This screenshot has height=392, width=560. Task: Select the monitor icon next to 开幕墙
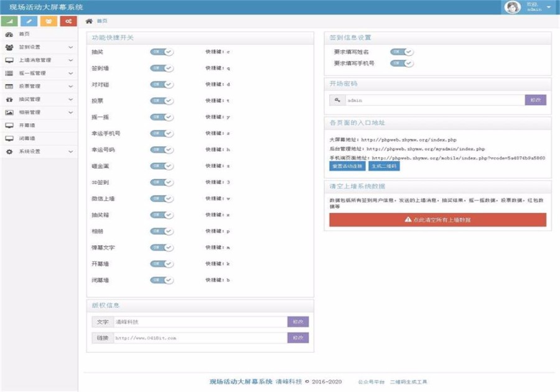click(x=11, y=124)
